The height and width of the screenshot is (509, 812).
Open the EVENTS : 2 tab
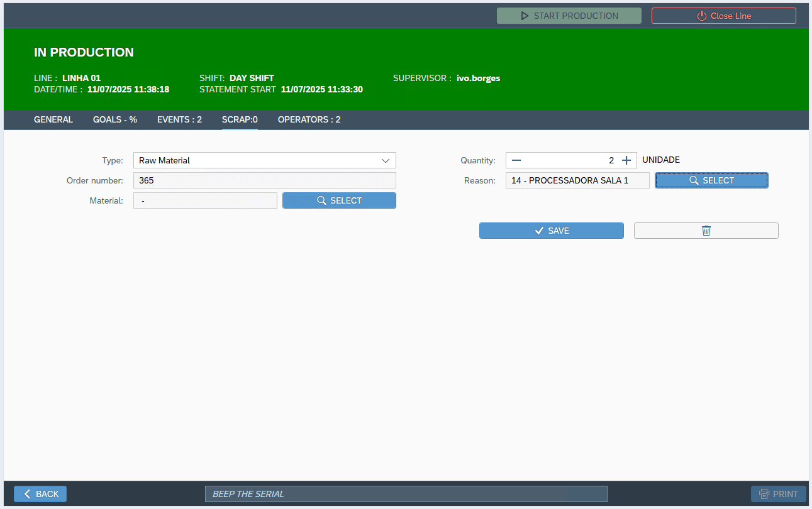(x=179, y=119)
